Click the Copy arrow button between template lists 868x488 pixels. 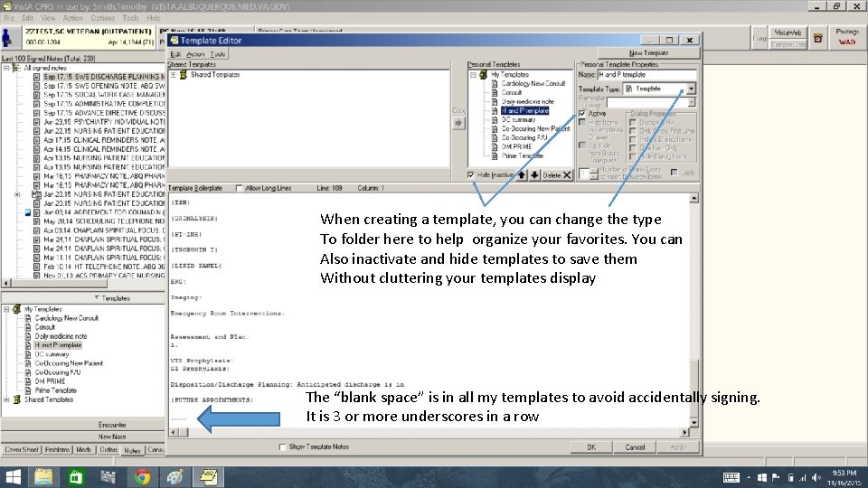pyautogui.click(x=459, y=123)
